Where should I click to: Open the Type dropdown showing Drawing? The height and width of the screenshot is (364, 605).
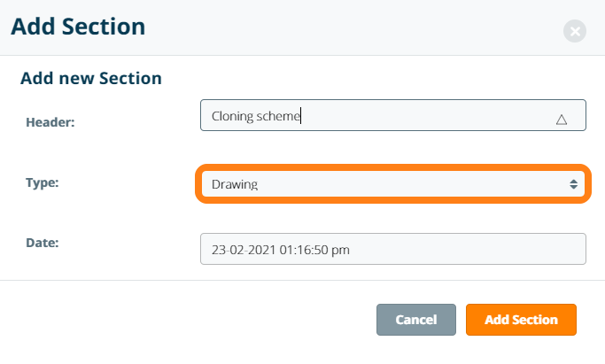tap(392, 184)
